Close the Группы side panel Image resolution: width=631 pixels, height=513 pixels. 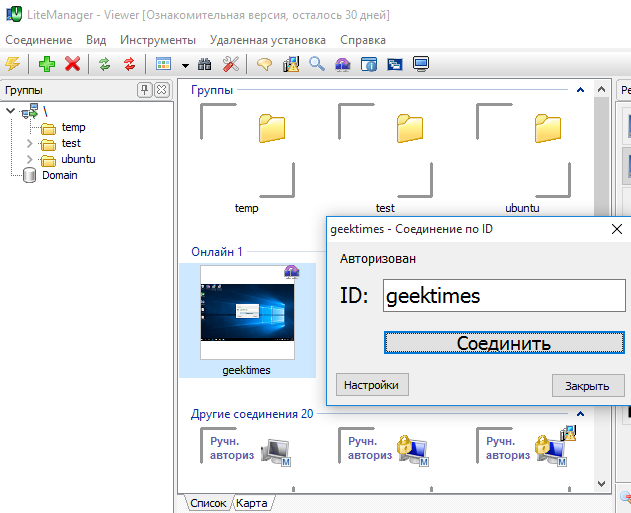click(x=162, y=90)
